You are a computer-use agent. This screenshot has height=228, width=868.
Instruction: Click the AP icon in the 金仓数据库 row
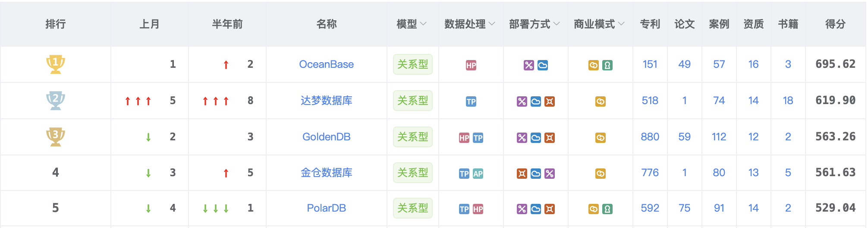point(478,174)
